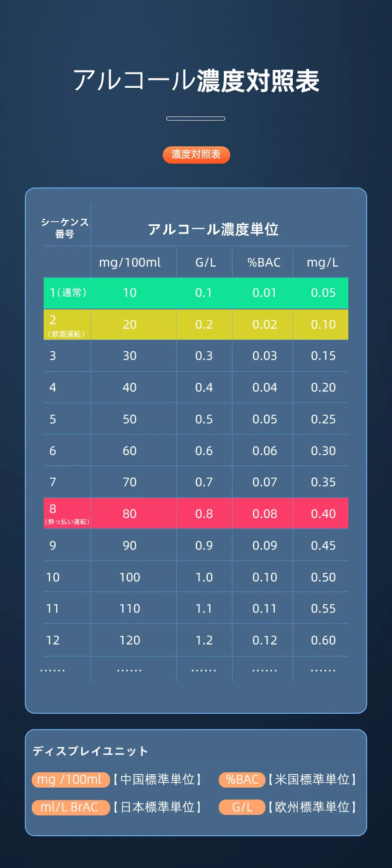Screen dimensions: 392x868
Task: Click the %BAC orange unit badge
Action: point(242,780)
